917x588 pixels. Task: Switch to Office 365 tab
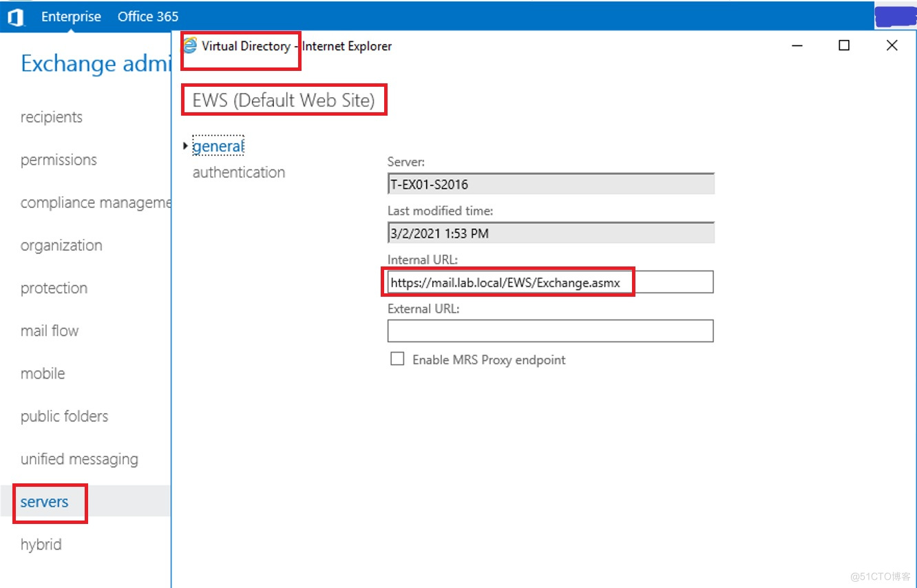148,17
